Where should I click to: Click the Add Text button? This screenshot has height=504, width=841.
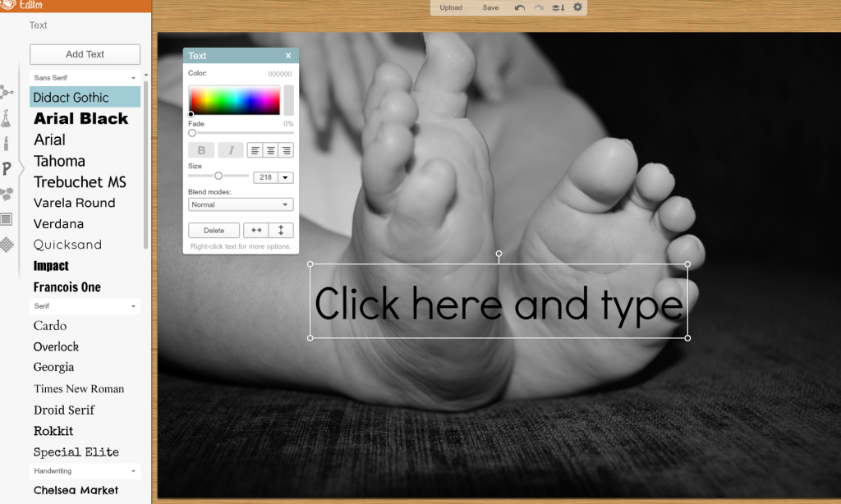[85, 54]
